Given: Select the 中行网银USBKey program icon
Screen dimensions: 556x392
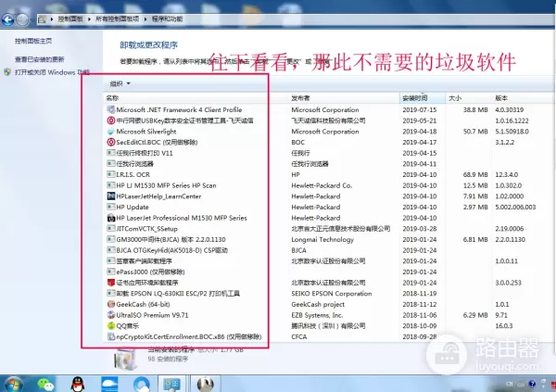Looking at the screenshot, I should click(111, 120).
